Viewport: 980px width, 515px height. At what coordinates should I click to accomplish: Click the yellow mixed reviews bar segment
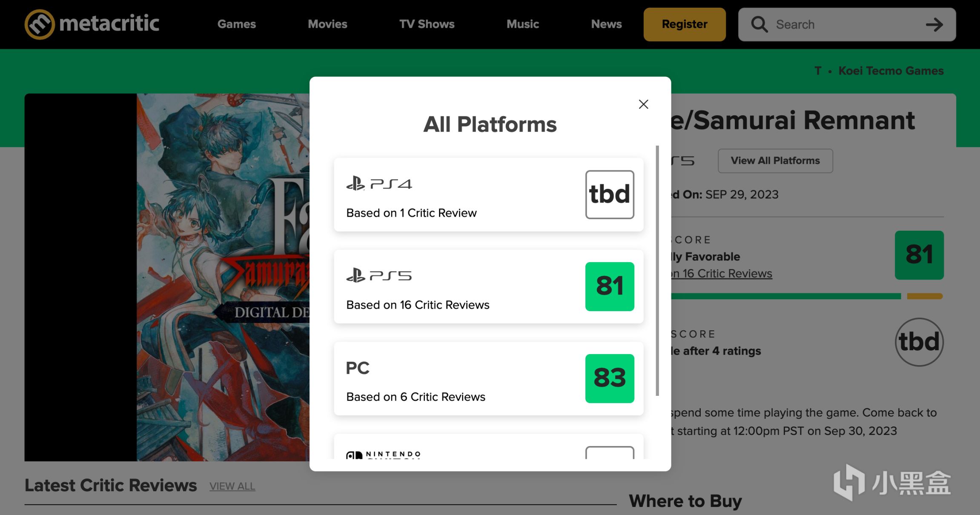coord(925,296)
